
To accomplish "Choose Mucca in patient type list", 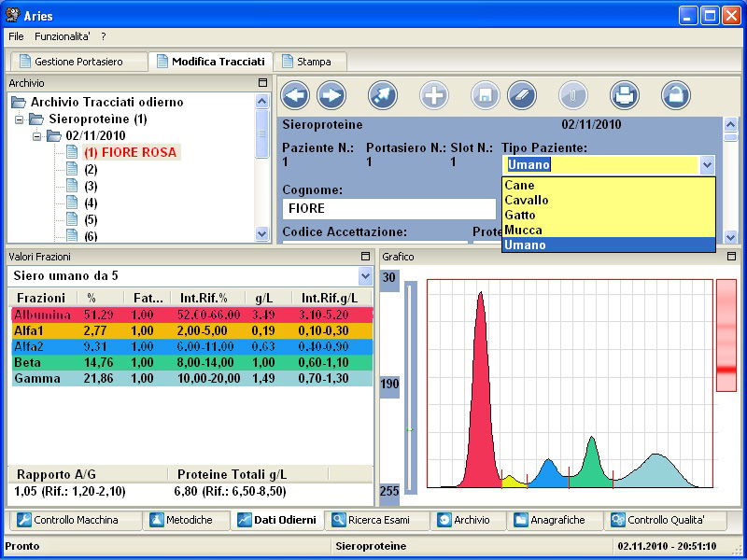I will (609, 230).
